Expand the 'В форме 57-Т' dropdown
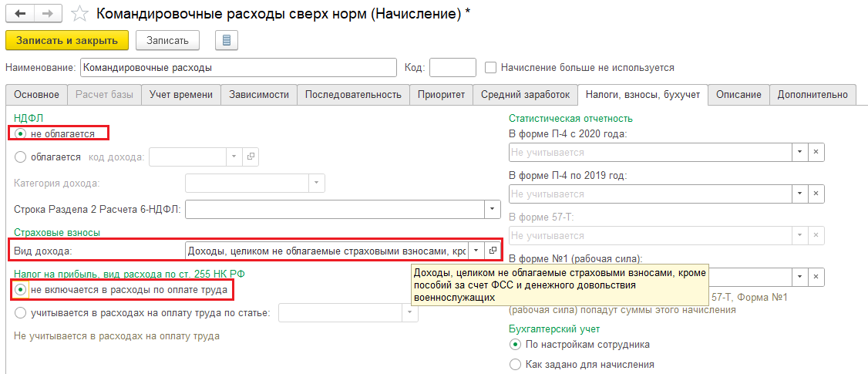This screenshot has width=868, height=374. (x=800, y=235)
